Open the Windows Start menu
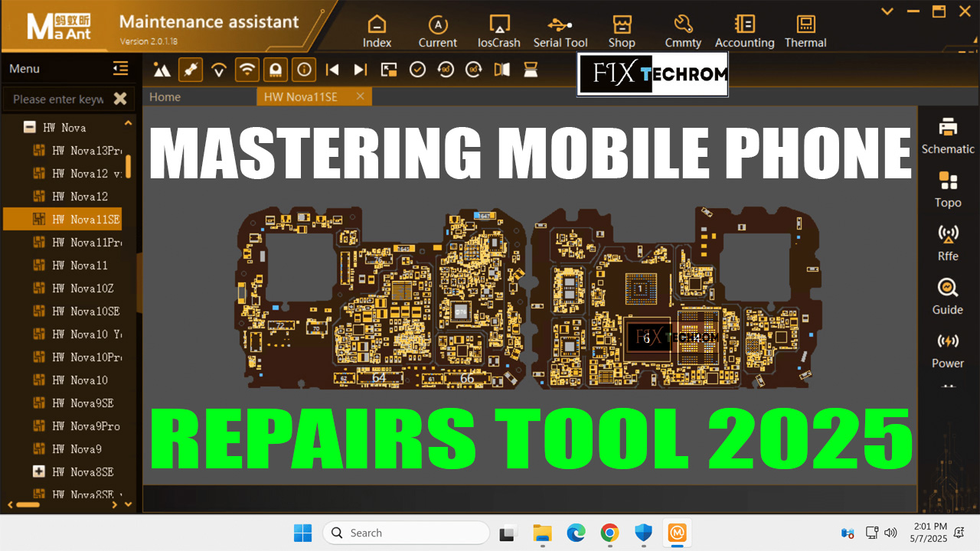This screenshot has height=551, width=980. click(x=303, y=533)
